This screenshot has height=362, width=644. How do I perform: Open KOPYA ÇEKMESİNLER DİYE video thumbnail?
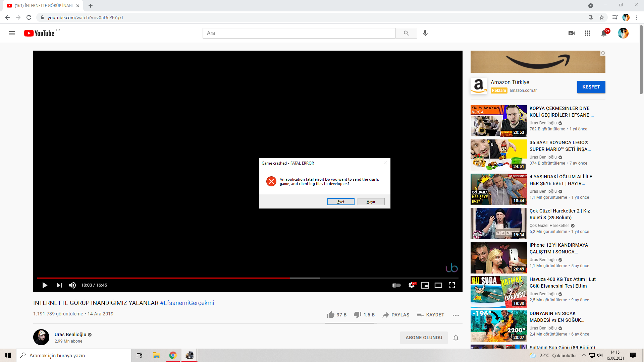pyautogui.click(x=499, y=121)
